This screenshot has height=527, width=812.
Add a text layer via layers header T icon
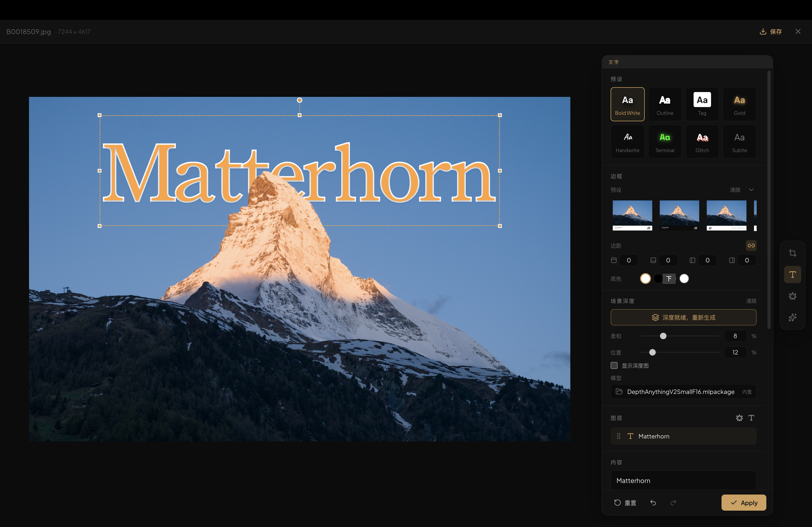751,418
